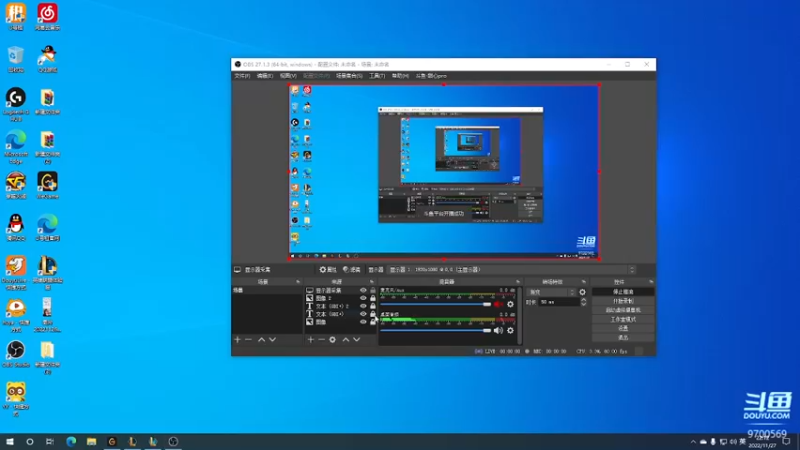Click 工作室模式 Studio Mode button
This screenshot has height=450, width=800.
[623, 319]
